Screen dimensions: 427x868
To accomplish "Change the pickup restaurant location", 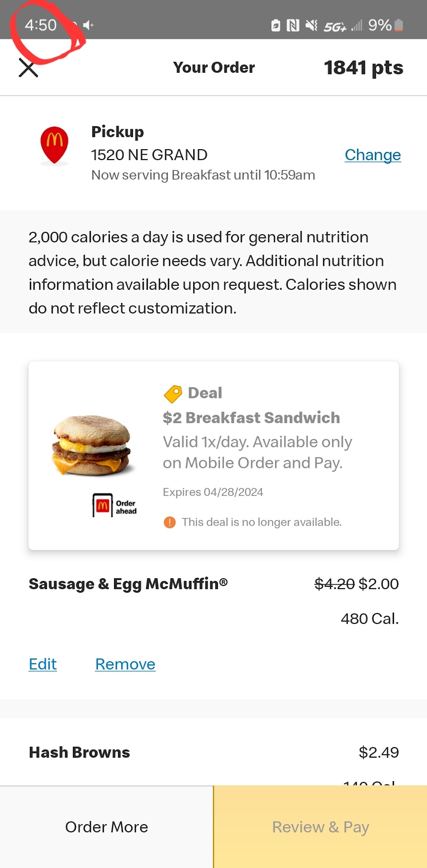I will pos(373,155).
